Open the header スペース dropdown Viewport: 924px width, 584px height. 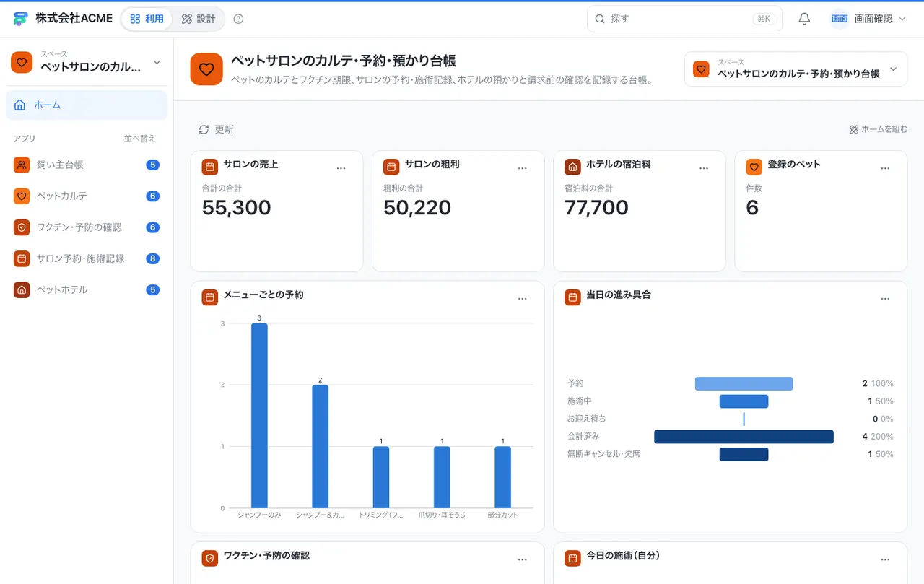[796, 69]
